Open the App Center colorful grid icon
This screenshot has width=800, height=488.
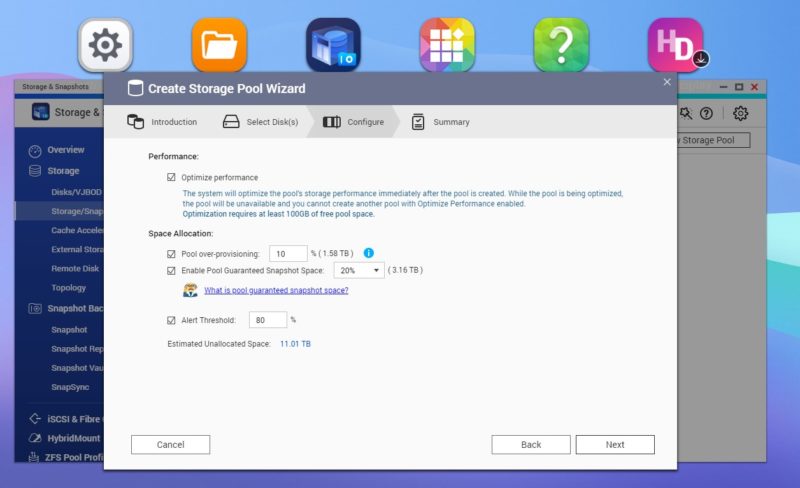[x=447, y=45]
